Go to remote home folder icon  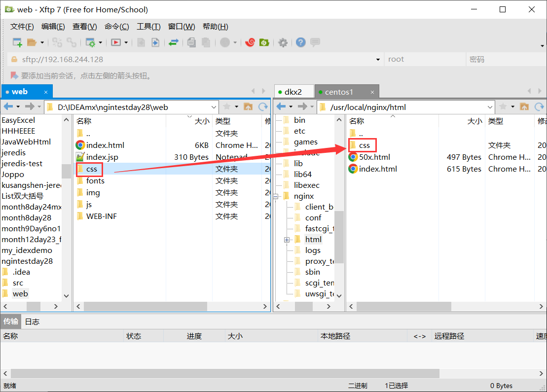coord(524,107)
